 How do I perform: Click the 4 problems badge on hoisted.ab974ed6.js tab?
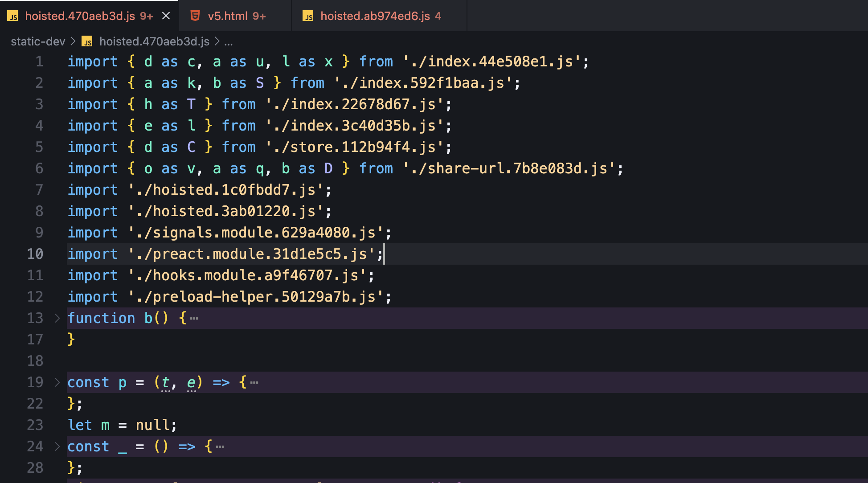tap(438, 16)
